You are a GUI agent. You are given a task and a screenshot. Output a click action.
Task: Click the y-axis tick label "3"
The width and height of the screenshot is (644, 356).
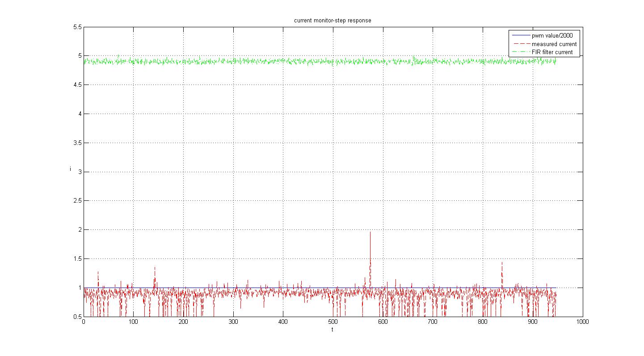[80, 172]
